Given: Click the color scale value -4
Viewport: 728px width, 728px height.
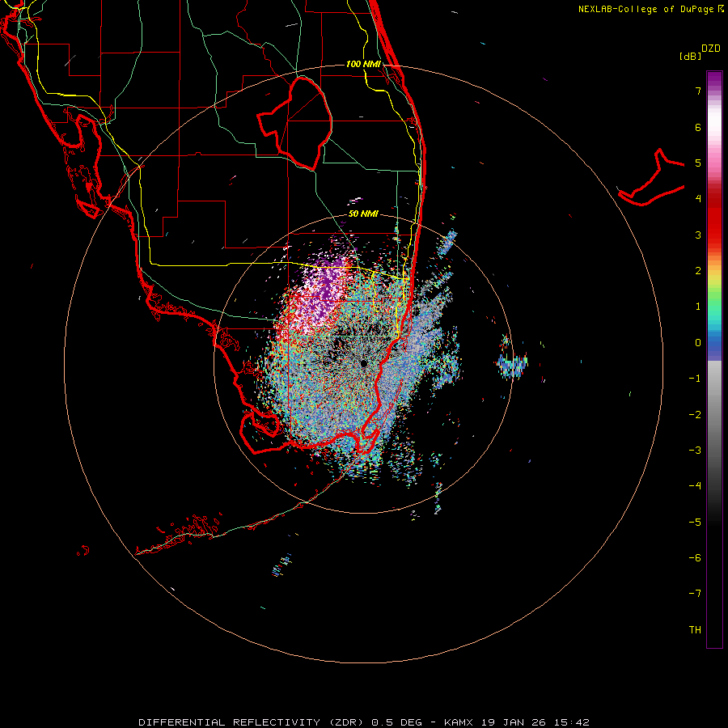Looking at the screenshot, I should pyautogui.click(x=695, y=486).
